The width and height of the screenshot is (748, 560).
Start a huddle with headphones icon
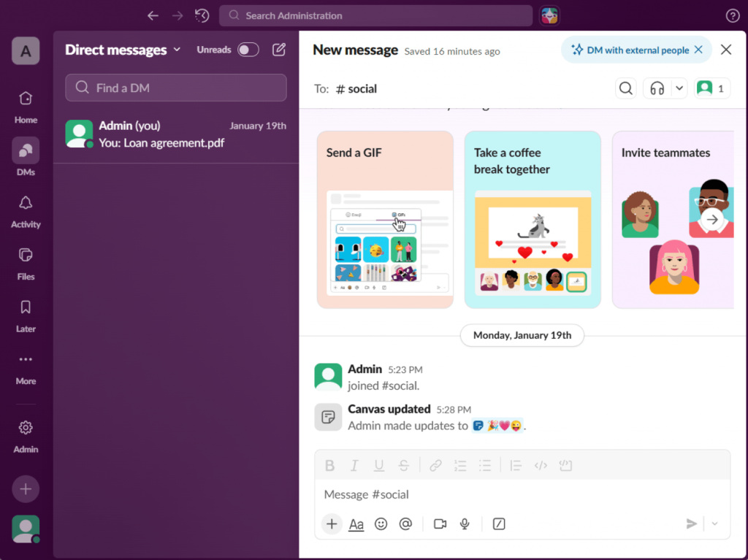click(657, 88)
